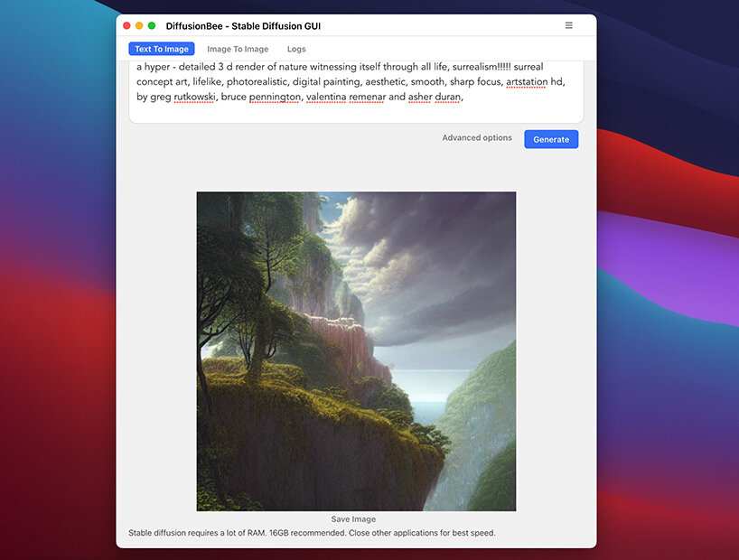Click the misspelled word 'rutkowski' in prompt
Screen dimensions: 739x560
194,97
